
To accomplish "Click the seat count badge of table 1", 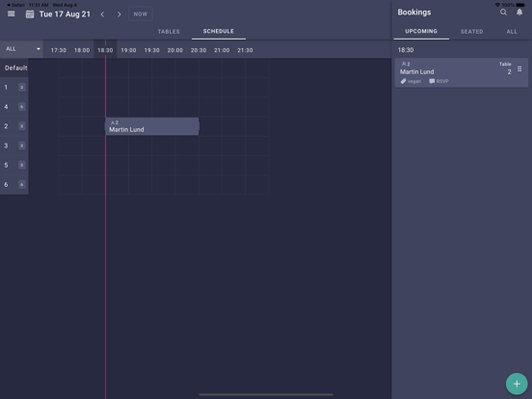I will (x=22, y=88).
